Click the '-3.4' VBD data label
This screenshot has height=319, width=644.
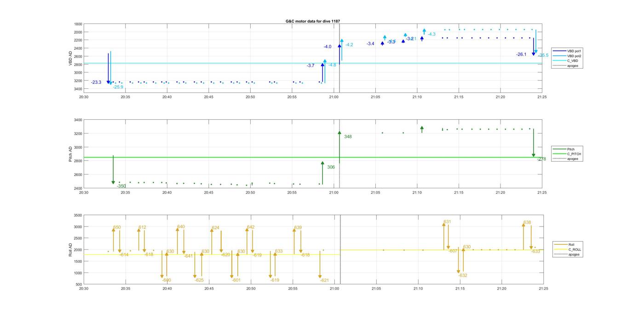370,44
